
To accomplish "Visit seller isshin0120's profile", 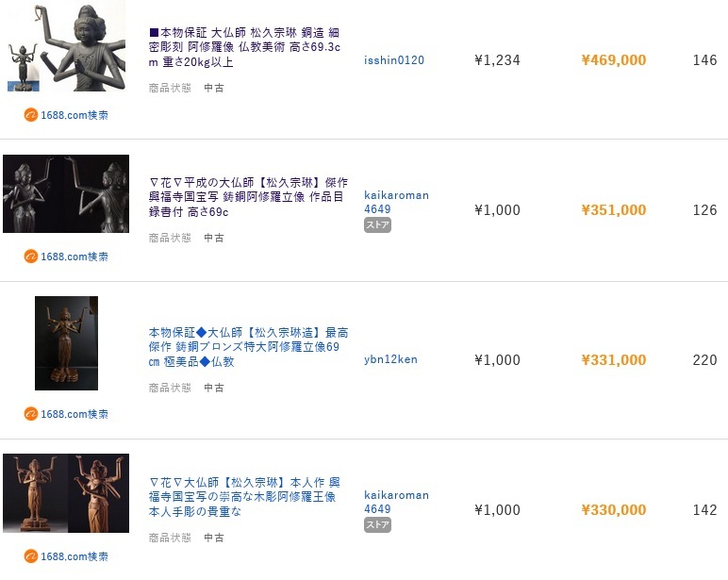I will (394, 60).
